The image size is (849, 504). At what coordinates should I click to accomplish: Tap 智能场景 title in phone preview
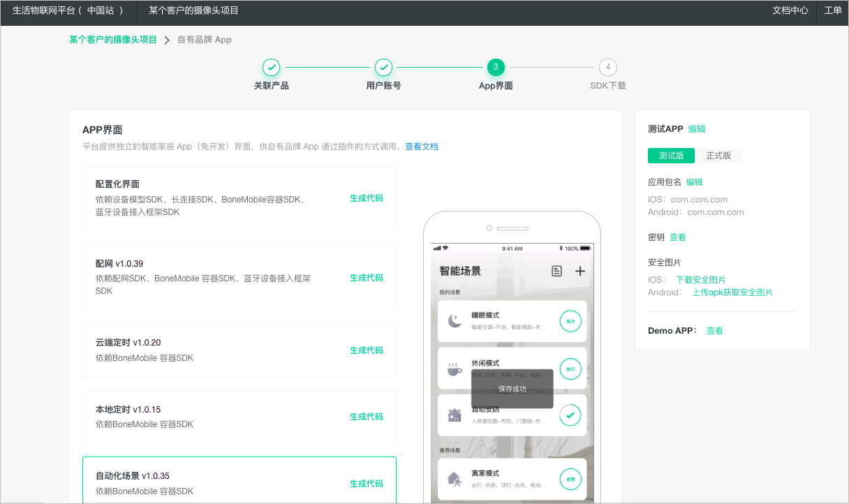[460, 271]
